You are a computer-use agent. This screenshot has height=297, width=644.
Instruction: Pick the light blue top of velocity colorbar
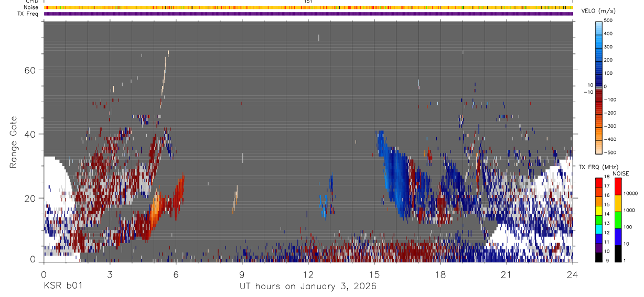pyautogui.click(x=598, y=27)
